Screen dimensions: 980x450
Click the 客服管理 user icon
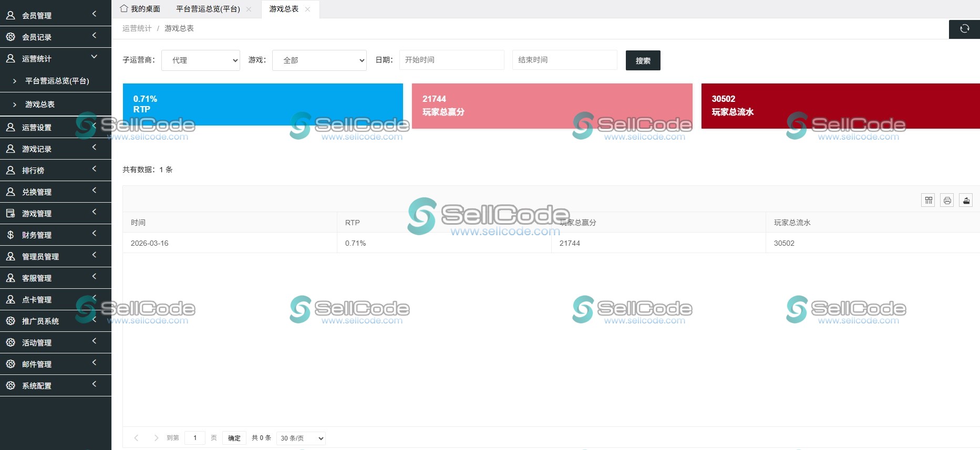11,278
